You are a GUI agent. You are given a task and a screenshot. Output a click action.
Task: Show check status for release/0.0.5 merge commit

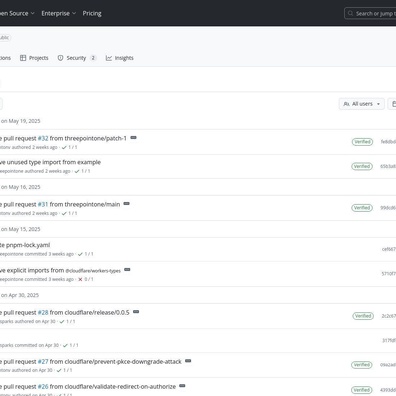click(x=67, y=321)
